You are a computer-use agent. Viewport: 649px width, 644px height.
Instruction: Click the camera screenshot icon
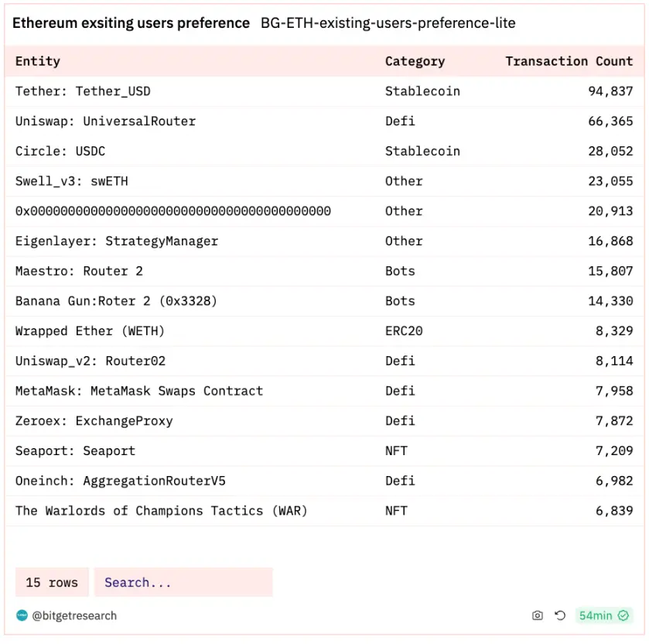538,615
